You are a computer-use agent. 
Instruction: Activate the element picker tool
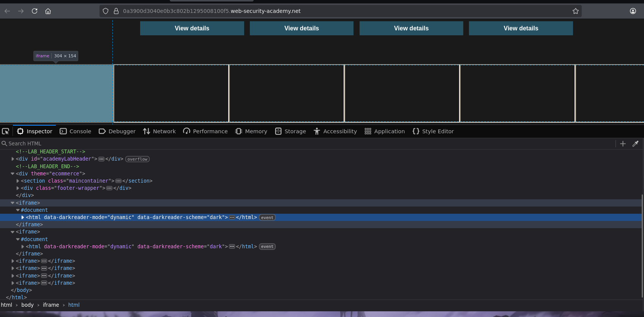pyautogui.click(x=6, y=131)
